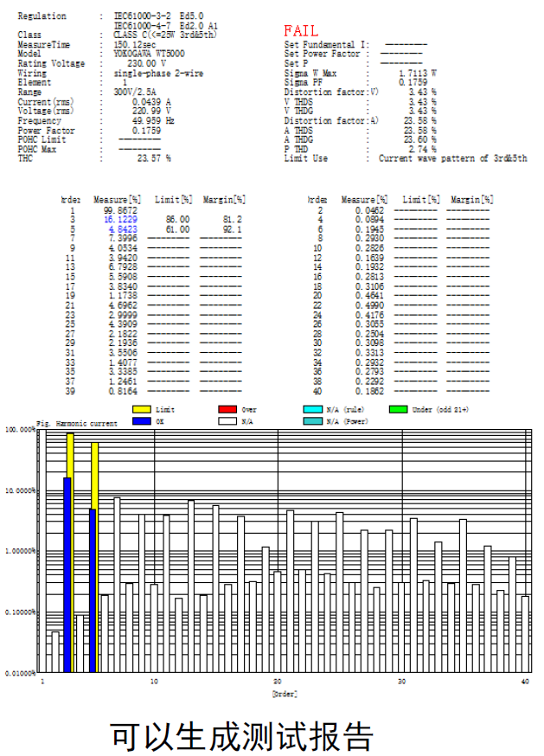
Task: Click the green Under (odd 21+) swatch
Action: coord(399,410)
